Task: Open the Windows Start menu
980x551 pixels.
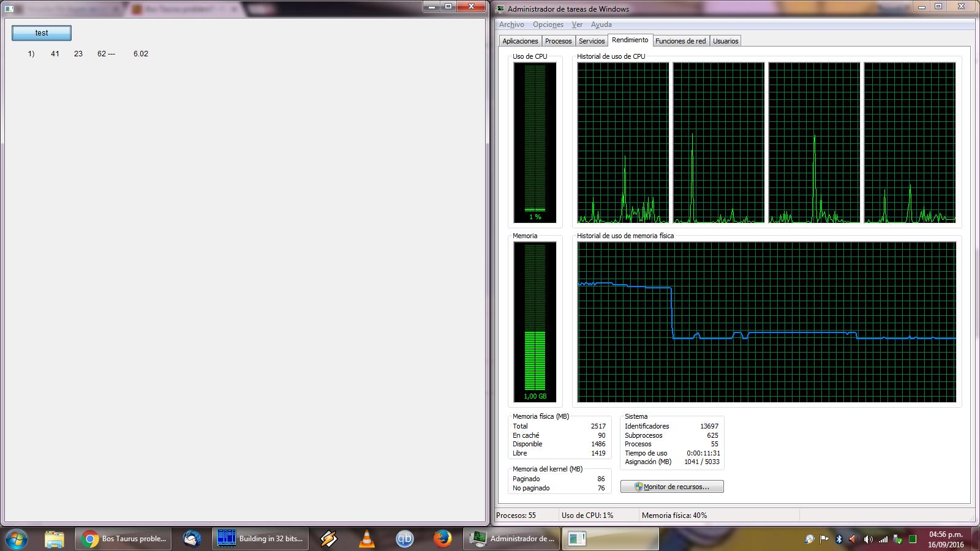Action: (16, 539)
